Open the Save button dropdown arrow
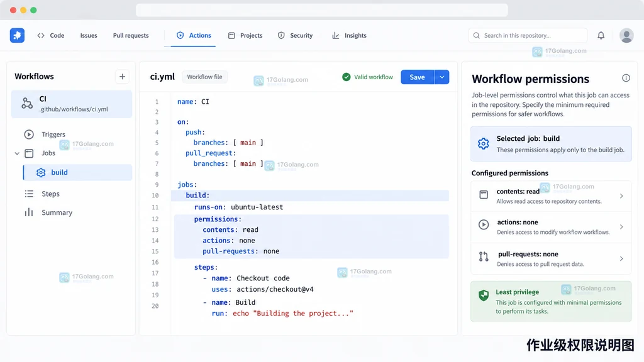This screenshot has height=362, width=644. (442, 77)
